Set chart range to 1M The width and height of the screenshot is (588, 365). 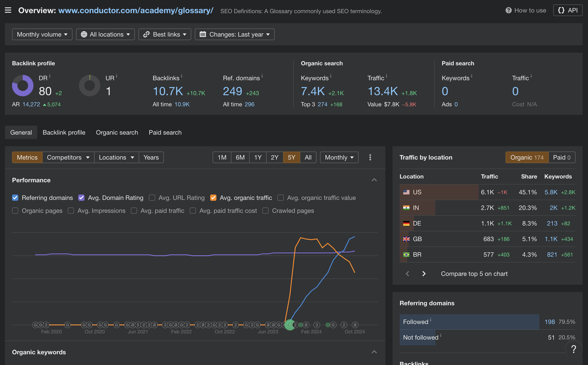[222, 157]
